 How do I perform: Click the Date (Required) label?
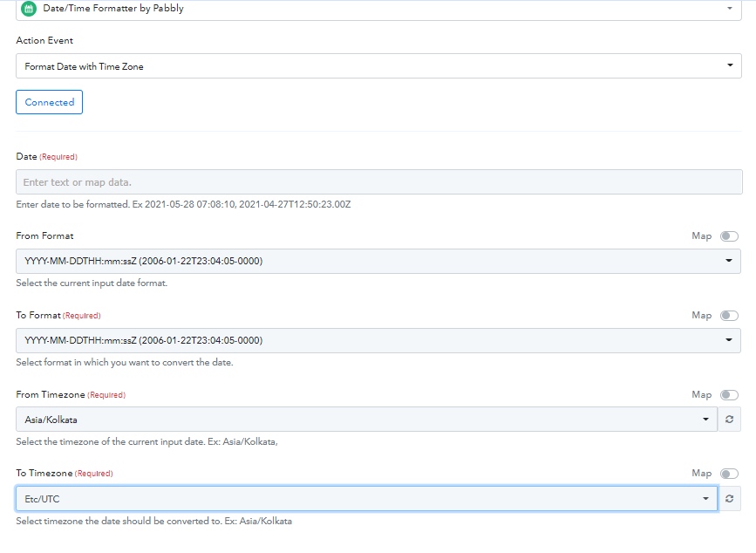point(46,157)
